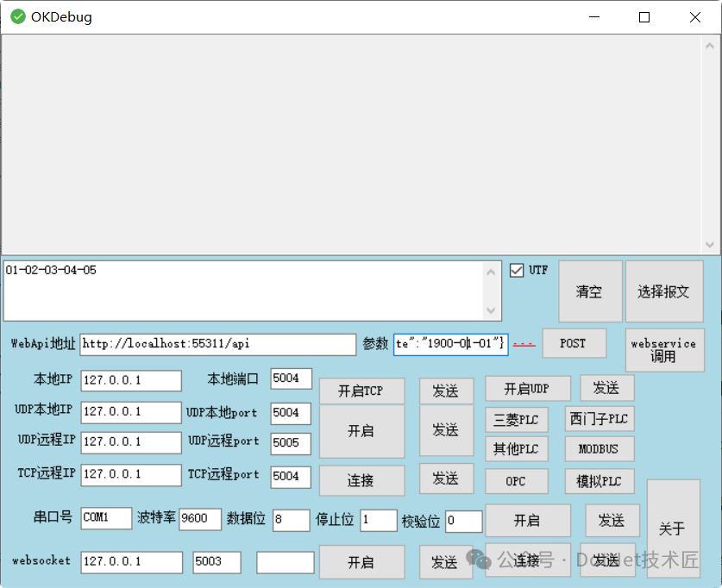Image resolution: width=722 pixels, height=588 pixels.
Task: Click the UDP远程port field showing 5005
Action: pyautogui.click(x=291, y=443)
